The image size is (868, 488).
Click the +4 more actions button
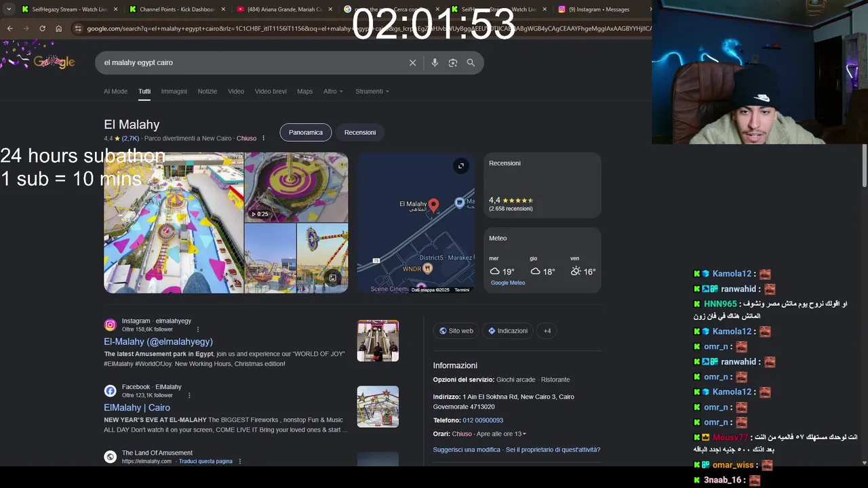(x=547, y=331)
